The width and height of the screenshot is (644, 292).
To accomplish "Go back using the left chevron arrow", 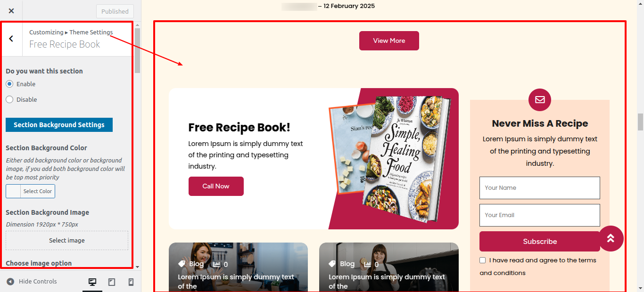I will [x=11, y=39].
